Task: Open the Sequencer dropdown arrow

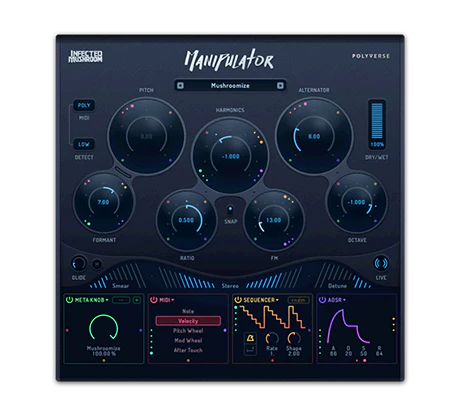Action: (x=277, y=300)
